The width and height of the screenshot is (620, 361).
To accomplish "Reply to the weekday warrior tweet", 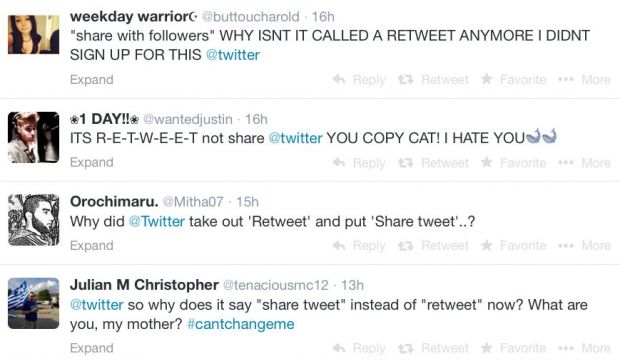I will tap(359, 79).
